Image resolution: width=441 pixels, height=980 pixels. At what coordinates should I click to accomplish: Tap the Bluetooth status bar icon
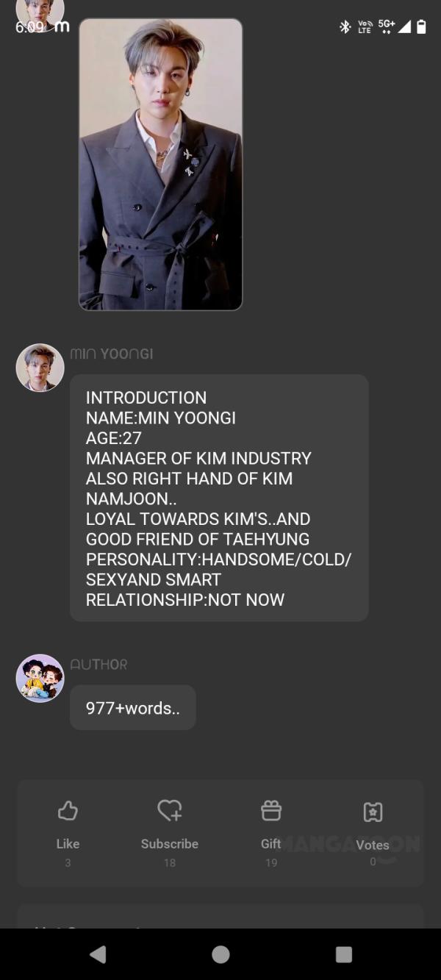[x=345, y=27]
